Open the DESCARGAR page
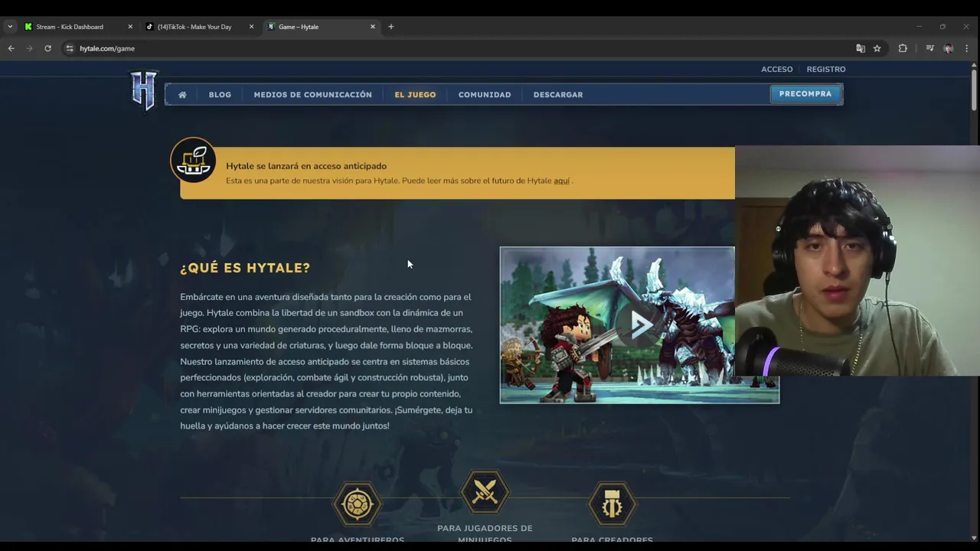 coord(558,95)
